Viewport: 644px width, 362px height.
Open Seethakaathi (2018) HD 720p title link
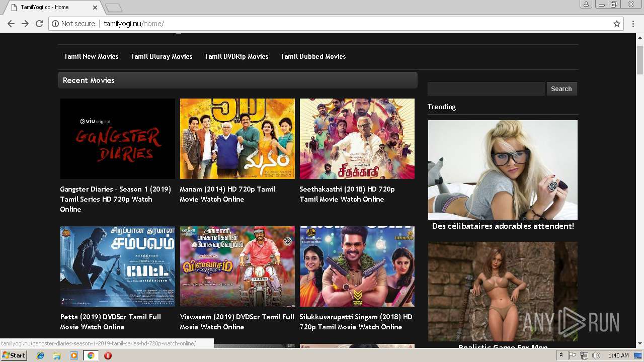(x=347, y=194)
